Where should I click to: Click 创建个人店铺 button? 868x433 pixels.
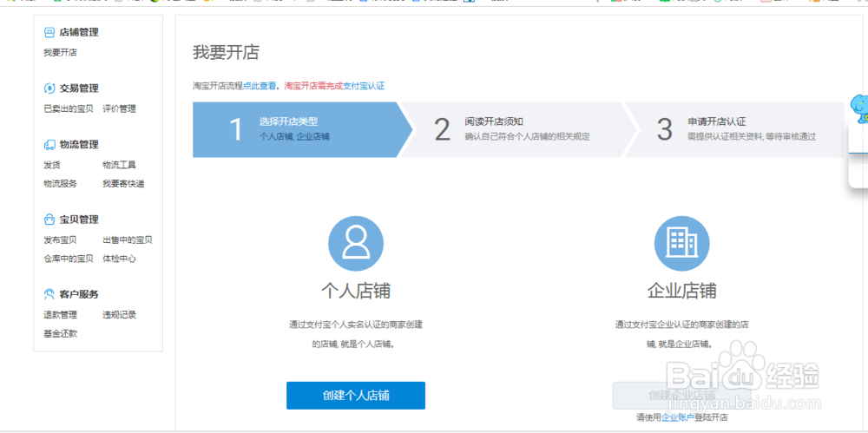[356, 396]
